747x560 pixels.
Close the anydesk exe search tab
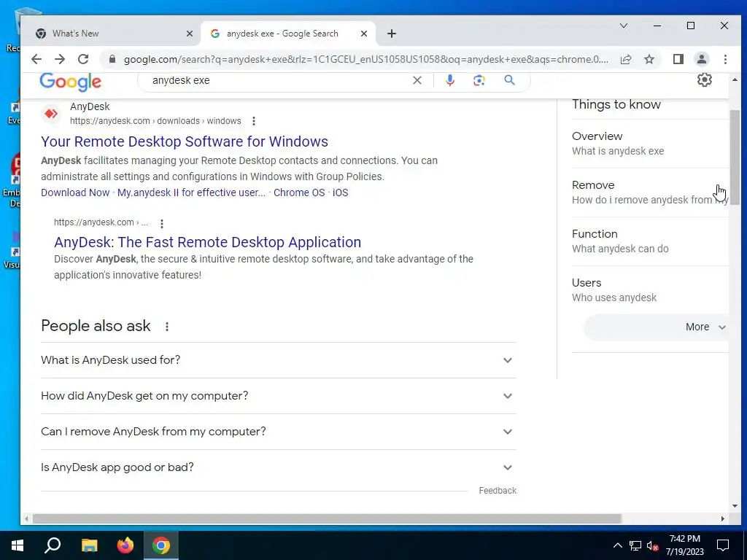click(x=364, y=34)
